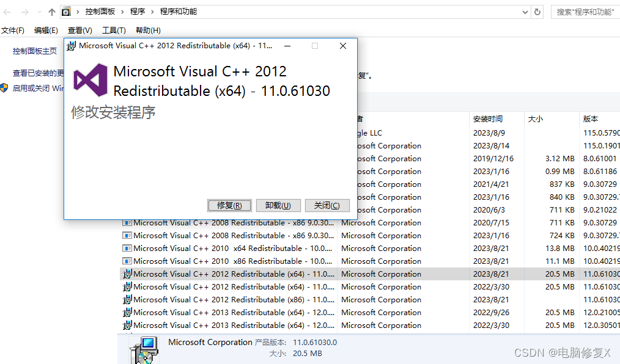Click icon of Visual C++ 2012 x64 dated 2023/8/21
620x364 pixels.
[127, 274]
